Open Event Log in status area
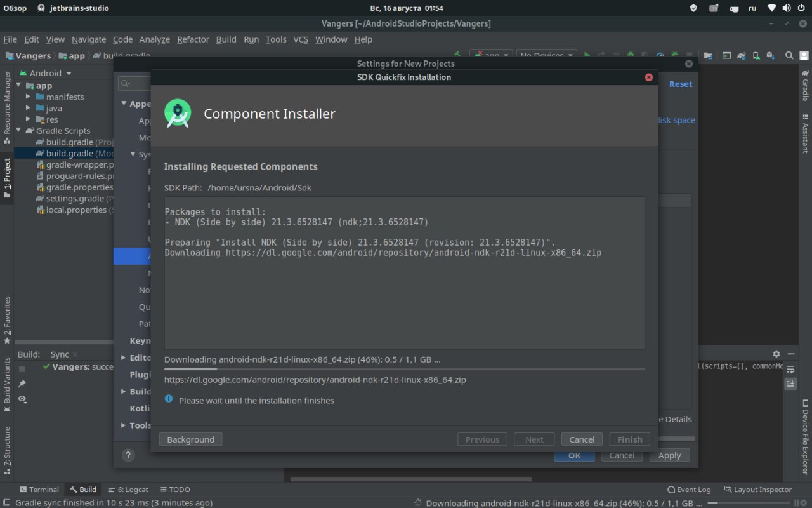 click(x=689, y=490)
